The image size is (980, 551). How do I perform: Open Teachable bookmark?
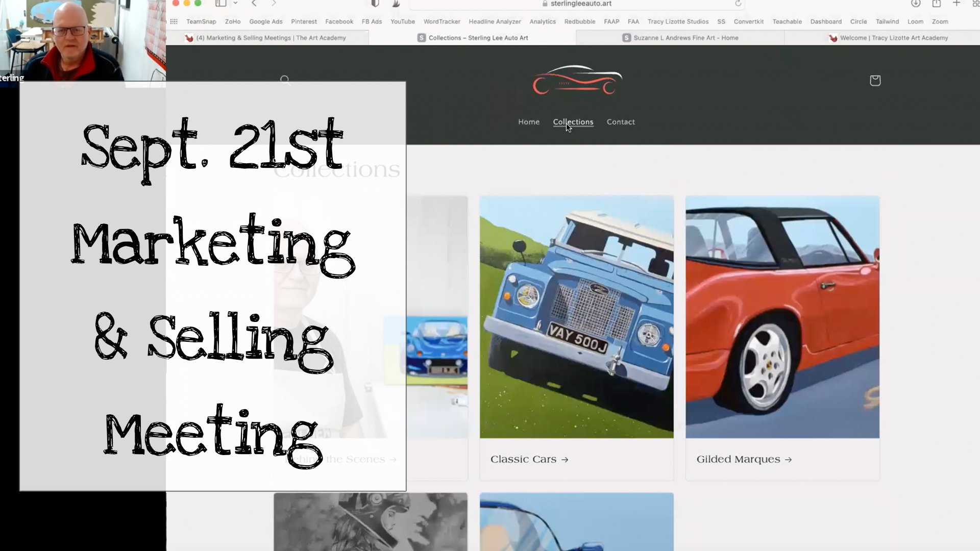787,21
